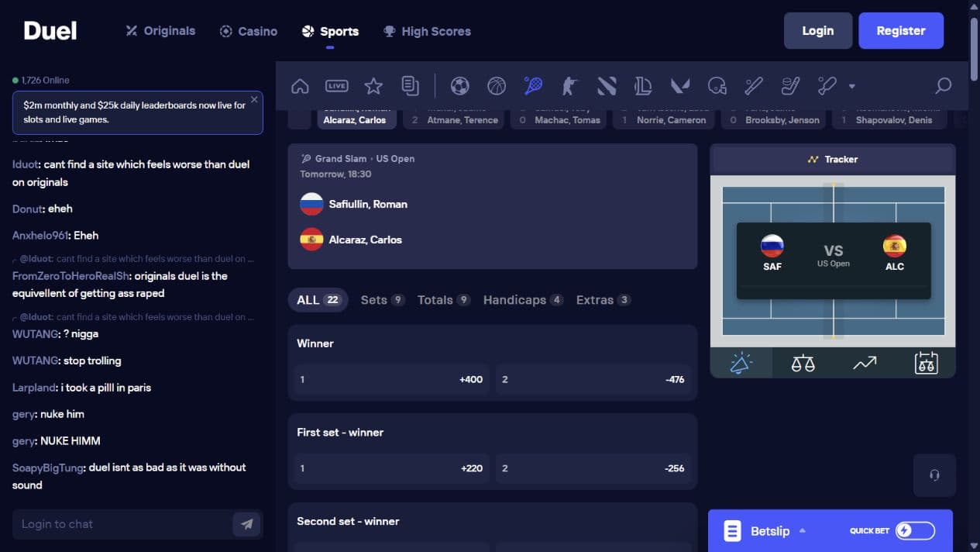Select the table tennis paddle icon

[x=827, y=86]
